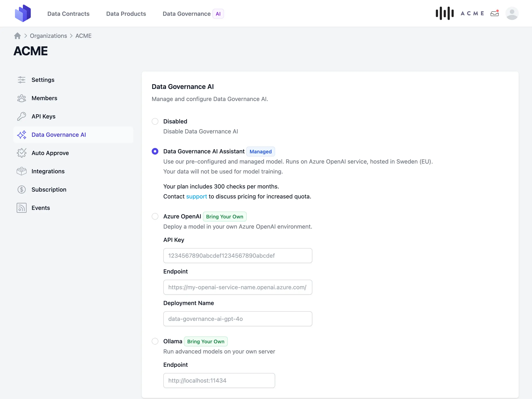The image size is (532, 399).
Task: Click the Events RSS feed icon
Action: pos(22,208)
